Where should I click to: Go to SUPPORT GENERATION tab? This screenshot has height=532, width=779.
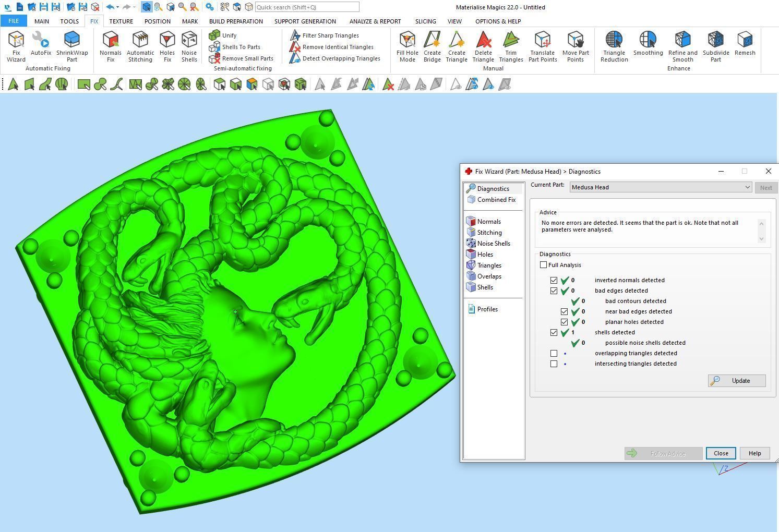[x=305, y=21]
